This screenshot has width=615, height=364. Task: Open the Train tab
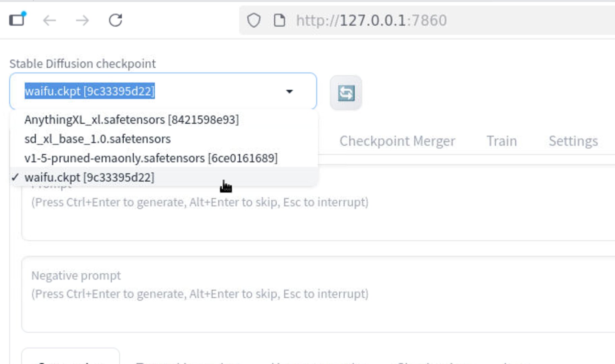(501, 141)
